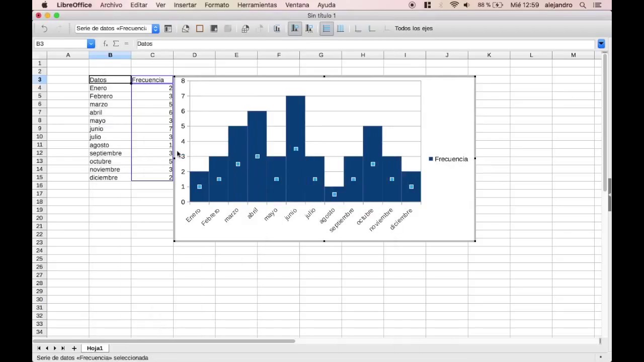Click the octubre axis label in chart
This screenshot has width=644, height=362.
pyautogui.click(x=365, y=217)
